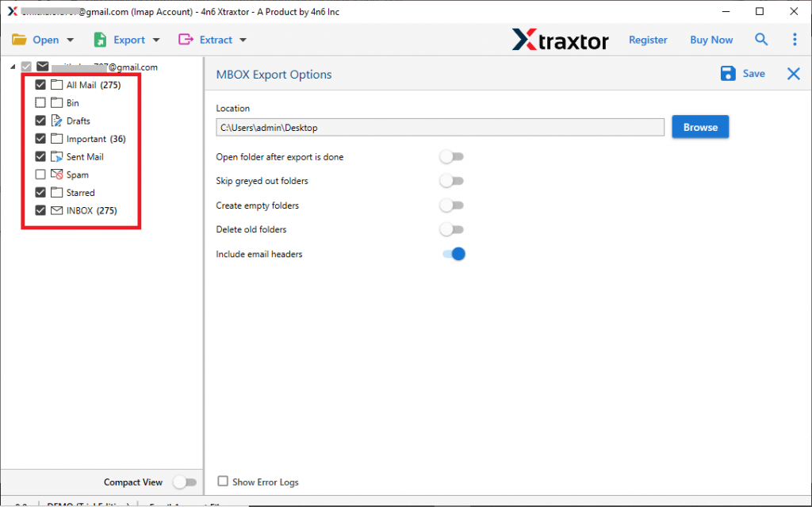Click the Register menu item

(x=648, y=39)
